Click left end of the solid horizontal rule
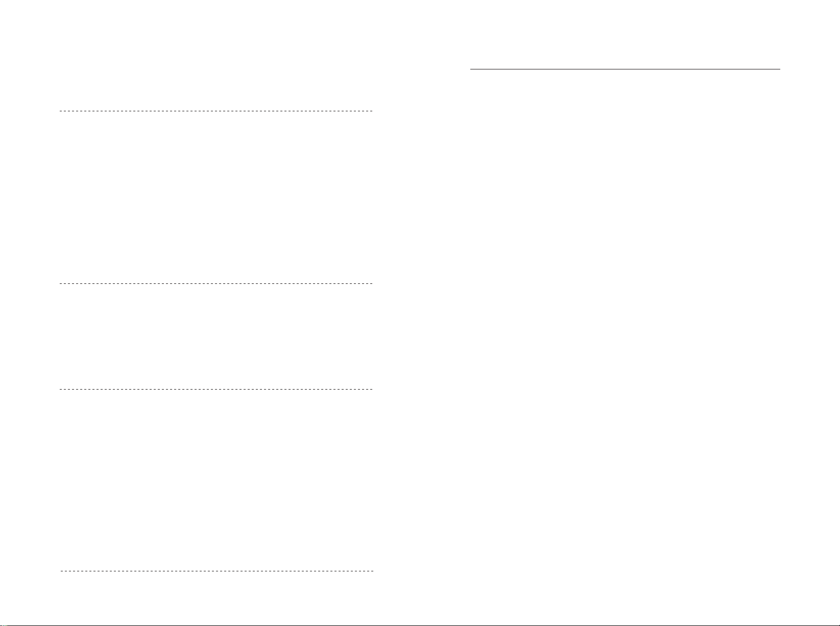 tap(471, 69)
